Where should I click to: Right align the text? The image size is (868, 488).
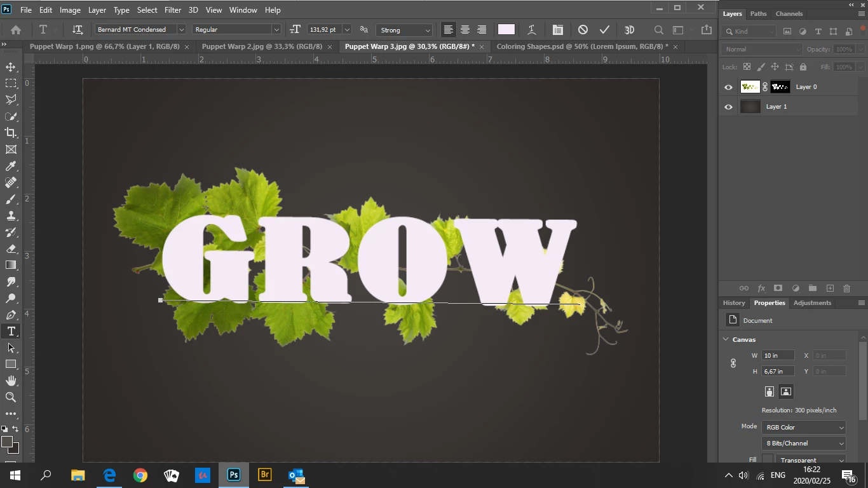tap(482, 29)
